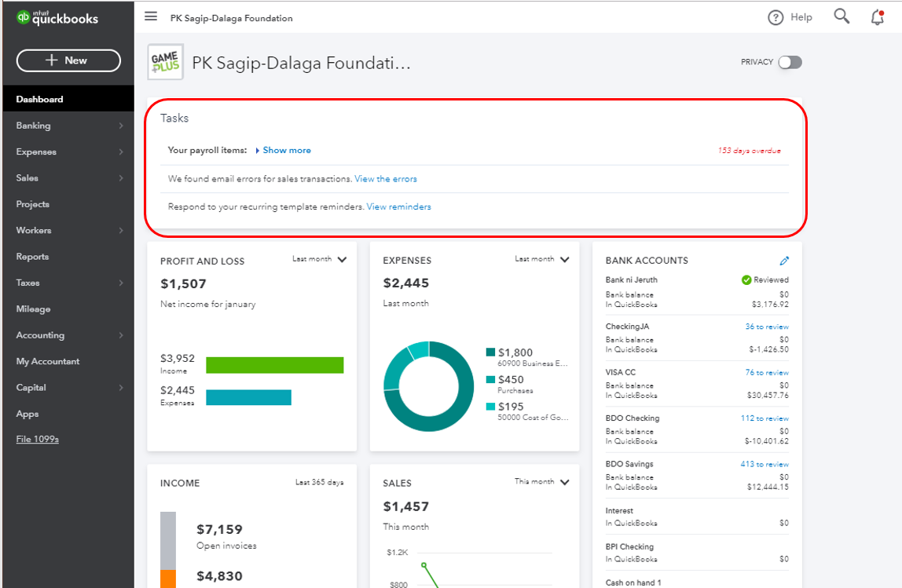Open the notifications bell icon
902x588 pixels.
tap(878, 17)
